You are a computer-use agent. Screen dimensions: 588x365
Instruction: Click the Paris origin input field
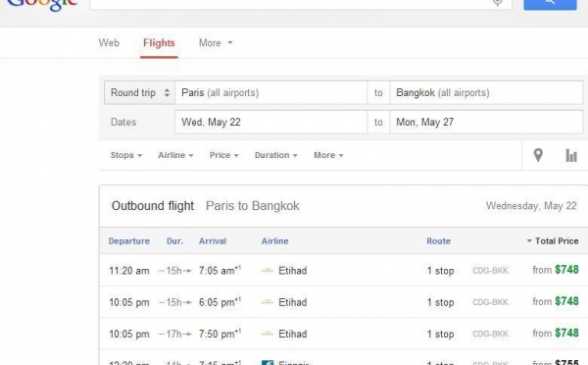pos(271,93)
